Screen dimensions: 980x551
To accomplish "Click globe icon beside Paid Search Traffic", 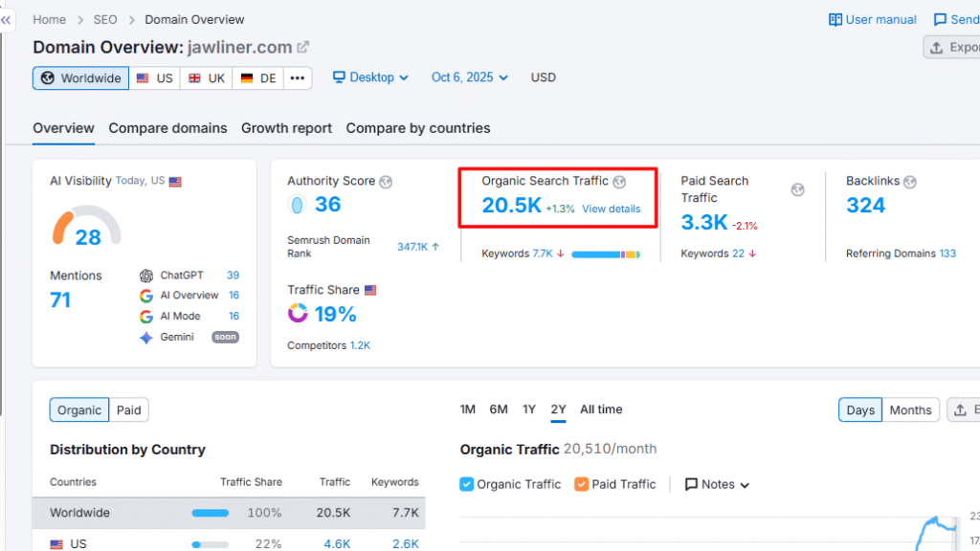I will [797, 189].
